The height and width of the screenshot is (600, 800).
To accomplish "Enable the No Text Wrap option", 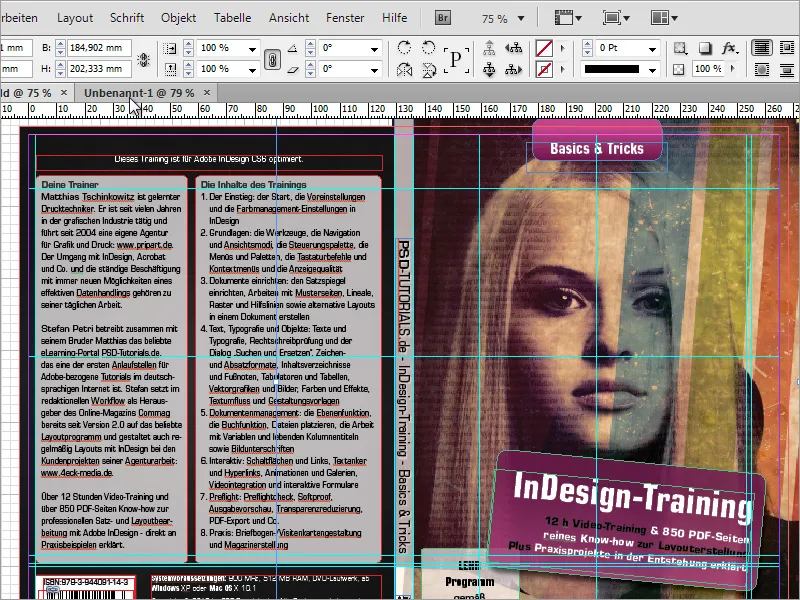I will tap(762, 48).
